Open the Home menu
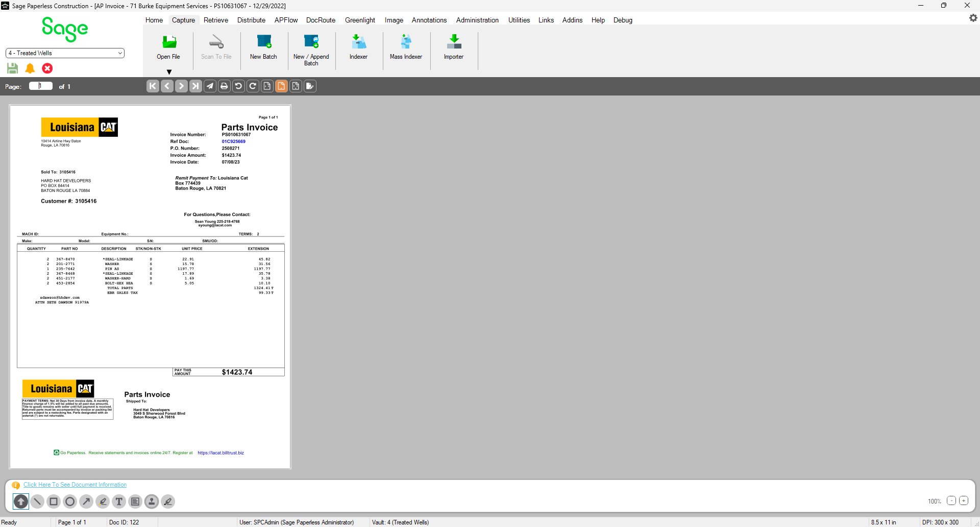This screenshot has height=527, width=980. click(154, 20)
